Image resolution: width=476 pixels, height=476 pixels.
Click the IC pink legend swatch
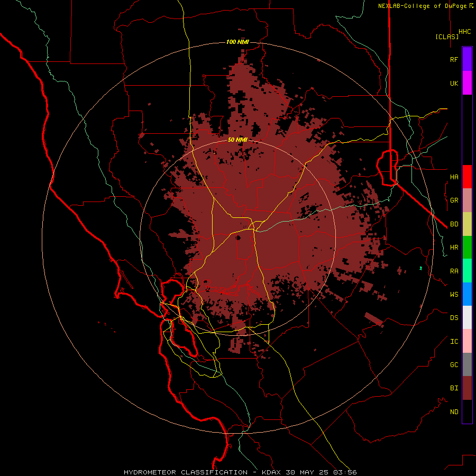(467, 341)
